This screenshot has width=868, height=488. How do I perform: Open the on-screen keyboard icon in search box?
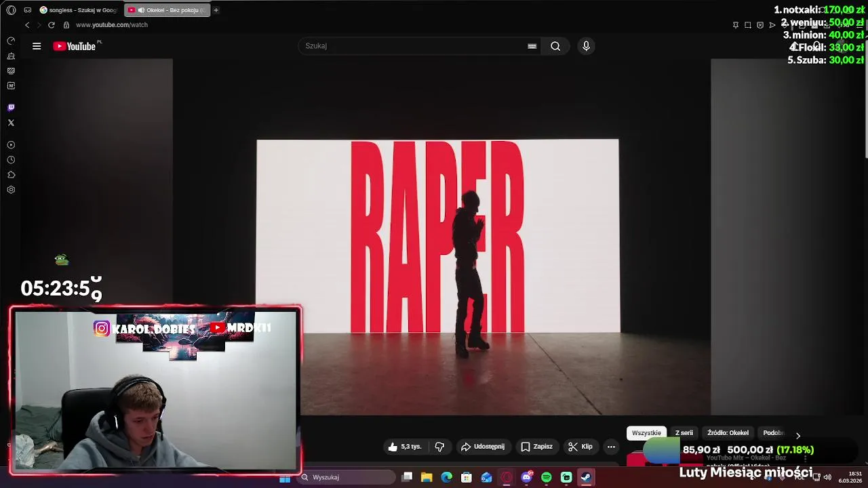point(532,46)
